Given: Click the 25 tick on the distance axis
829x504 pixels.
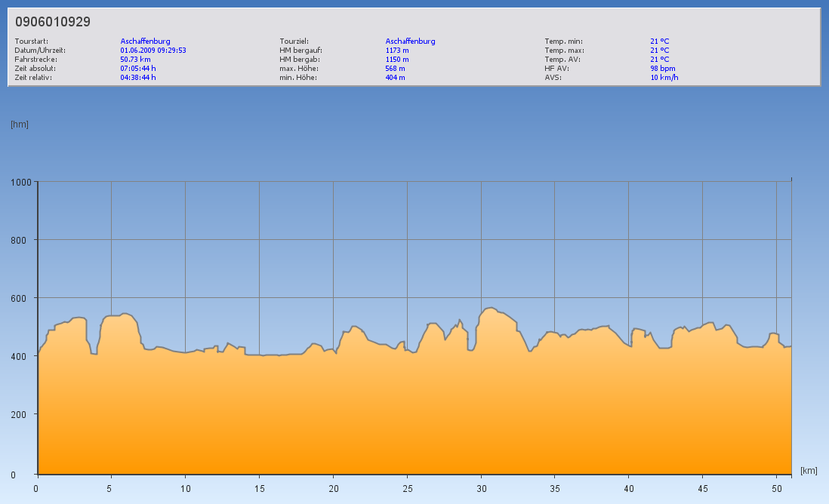Looking at the screenshot, I should [x=406, y=489].
